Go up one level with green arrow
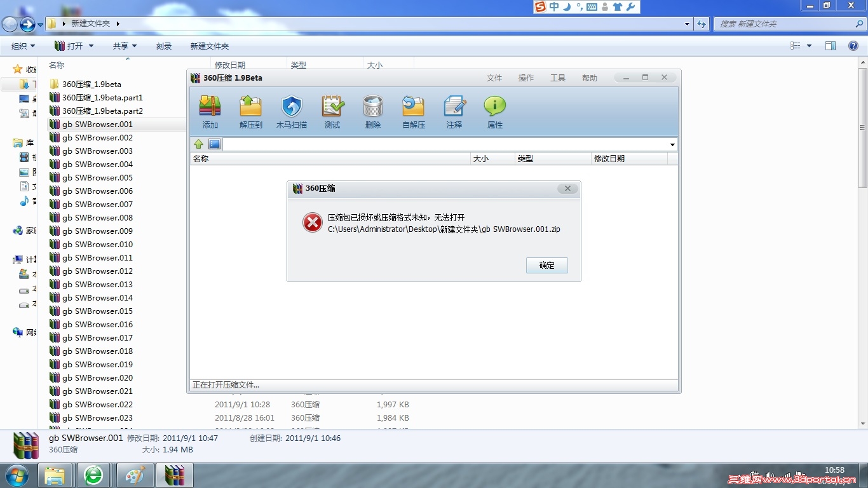This screenshot has width=868, height=488. tap(199, 144)
